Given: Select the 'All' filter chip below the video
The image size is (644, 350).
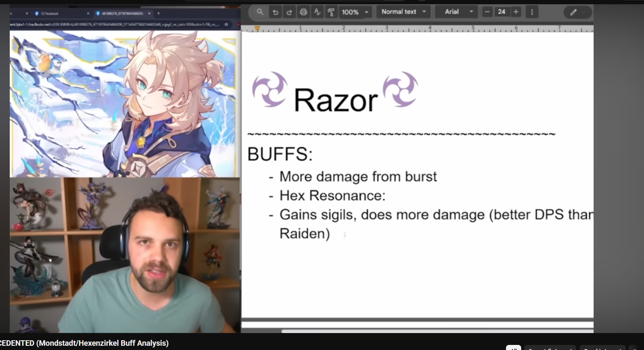Looking at the screenshot, I should coord(514,348).
